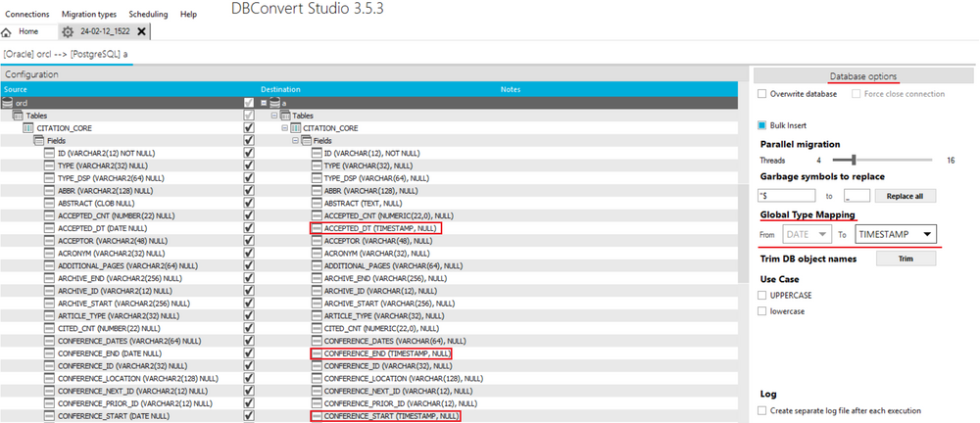Image resolution: width=980 pixels, height=423 pixels.
Task: Uncheck the CITATION_CORE table checkbox
Action: 249,128
